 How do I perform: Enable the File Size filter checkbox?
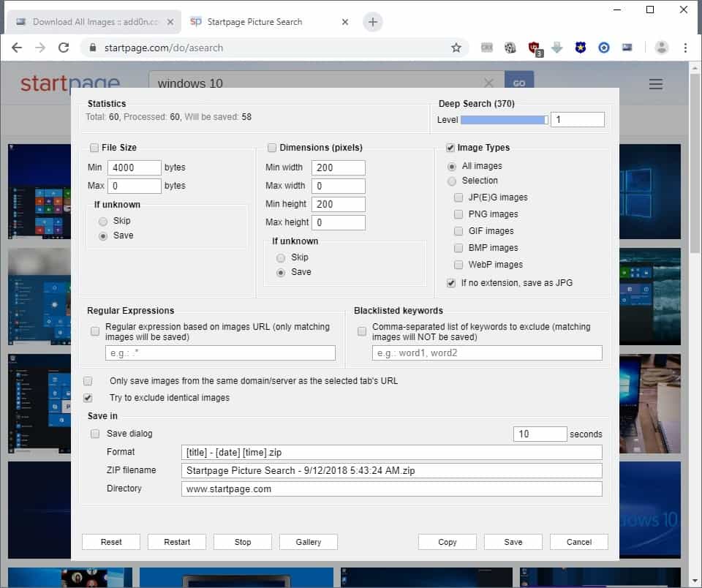point(94,148)
